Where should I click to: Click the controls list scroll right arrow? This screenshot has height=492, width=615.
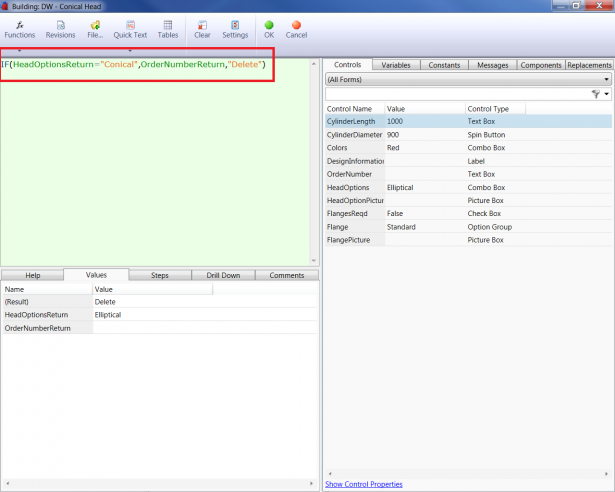606,474
